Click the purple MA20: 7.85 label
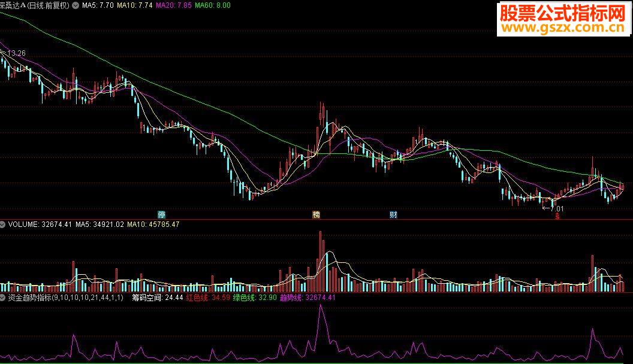Image resolution: width=633 pixels, height=364 pixels. (x=174, y=5)
